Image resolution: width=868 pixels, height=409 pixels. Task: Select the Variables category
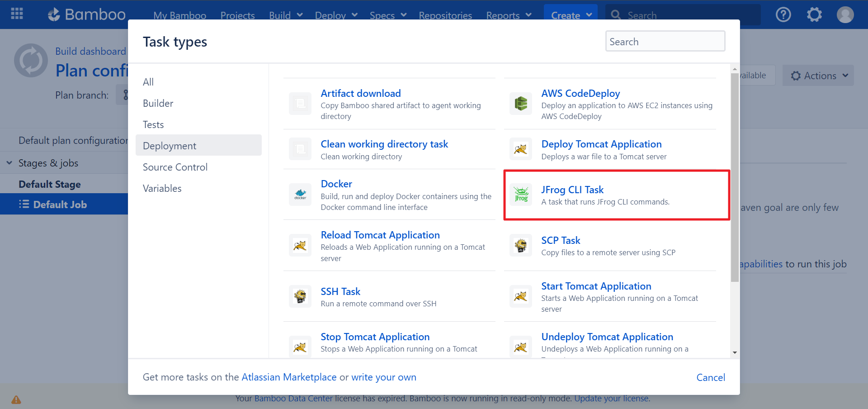pos(198,188)
